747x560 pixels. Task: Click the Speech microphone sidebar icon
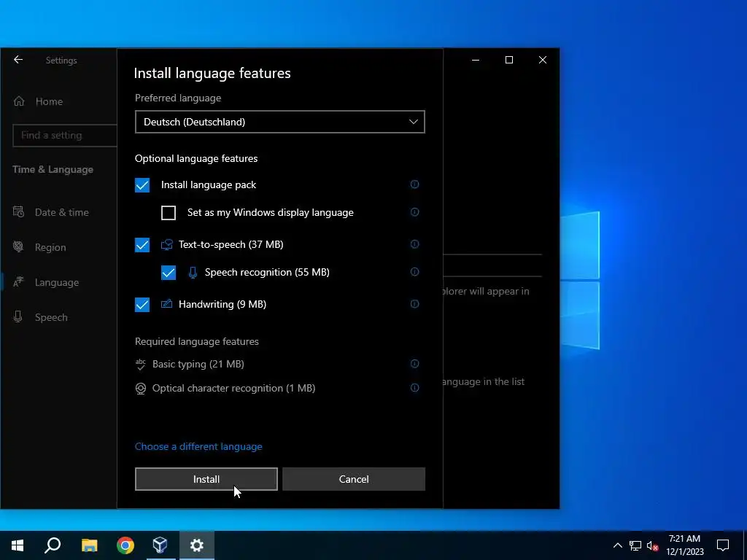pos(18,316)
